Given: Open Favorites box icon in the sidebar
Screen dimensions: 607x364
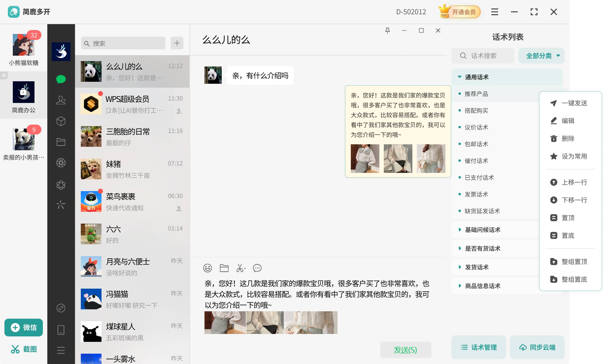Looking at the screenshot, I should (61, 121).
